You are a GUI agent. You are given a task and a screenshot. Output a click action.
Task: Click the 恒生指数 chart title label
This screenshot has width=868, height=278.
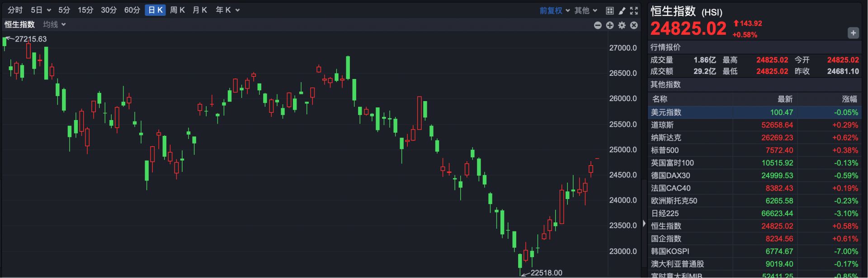click(x=19, y=24)
